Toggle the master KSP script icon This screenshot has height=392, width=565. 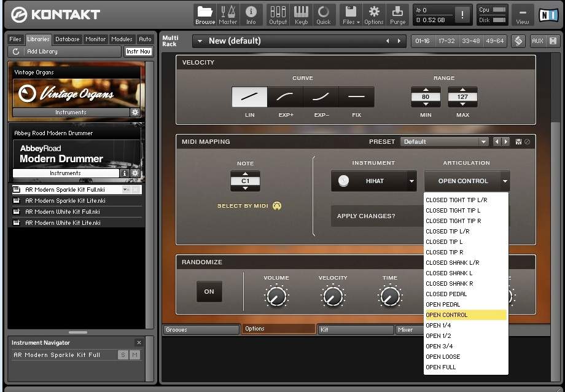click(518, 41)
